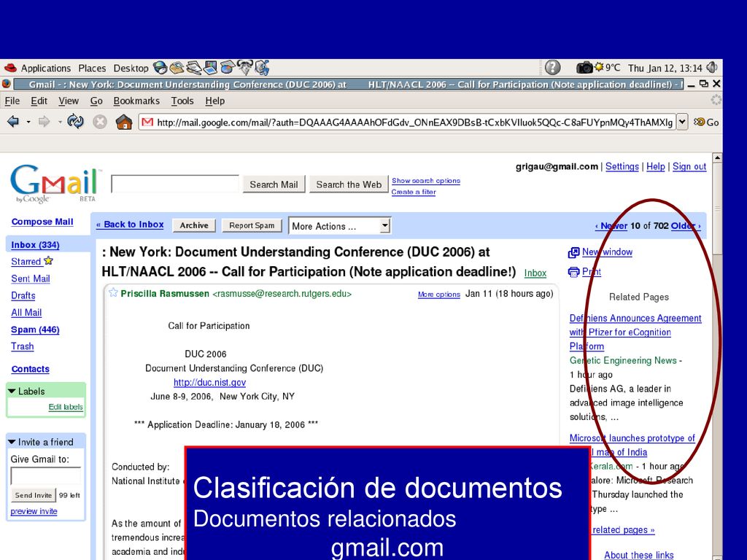Click Compose Mail
Image resolution: width=747 pixels, height=560 pixels.
[x=42, y=222]
